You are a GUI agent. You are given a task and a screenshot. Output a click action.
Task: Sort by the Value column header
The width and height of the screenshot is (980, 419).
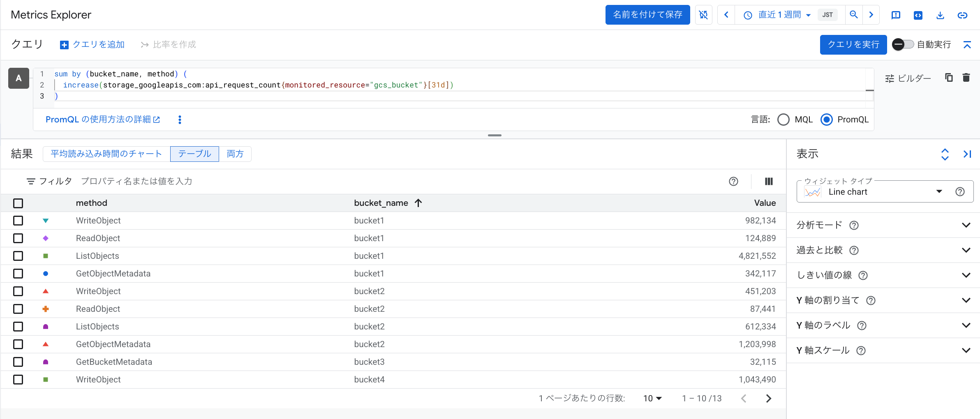point(765,203)
